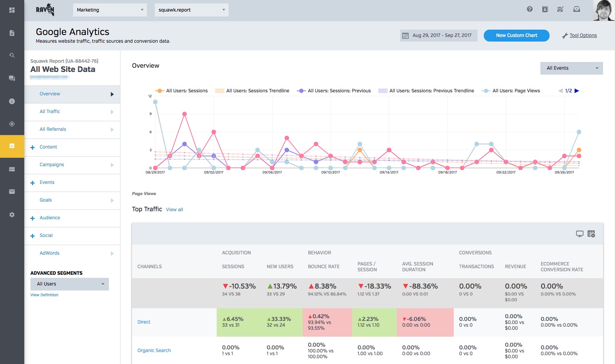615x364 pixels.
Task: Click the monitor display icon above table
Action: 580,234
